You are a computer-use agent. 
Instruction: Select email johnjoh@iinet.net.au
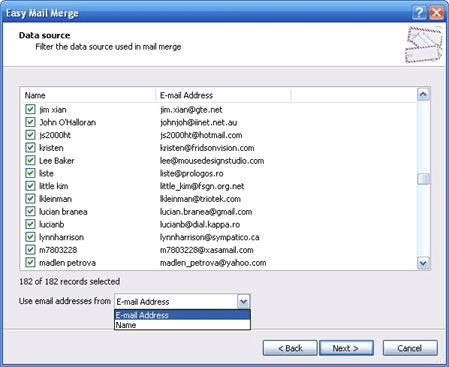(x=198, y=122)
